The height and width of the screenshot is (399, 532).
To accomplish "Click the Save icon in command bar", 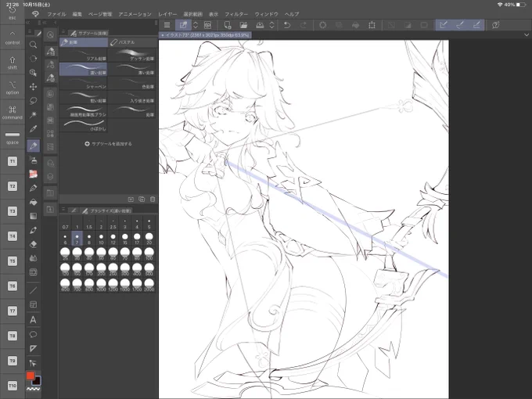I will click(260, 25).
